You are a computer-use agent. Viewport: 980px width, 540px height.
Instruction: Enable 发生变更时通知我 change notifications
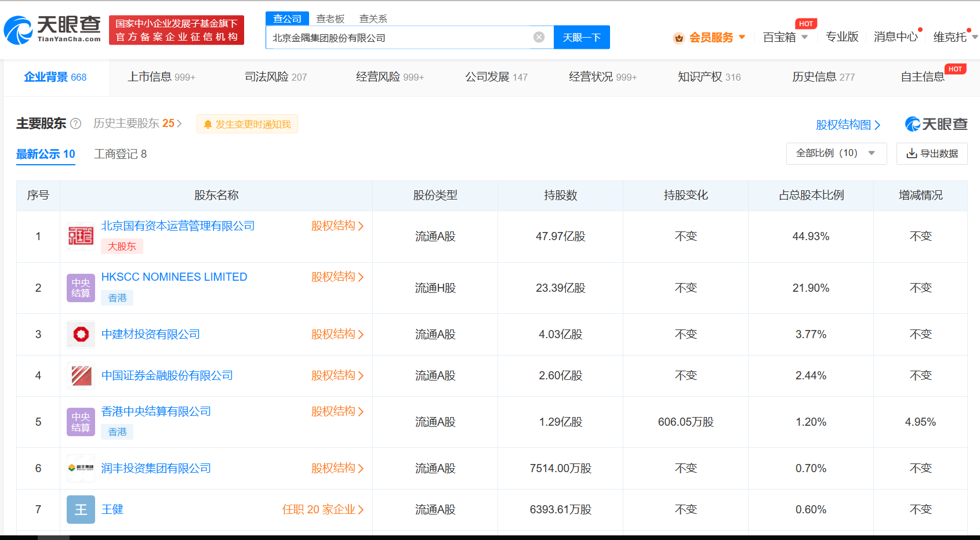pos(247,124)
